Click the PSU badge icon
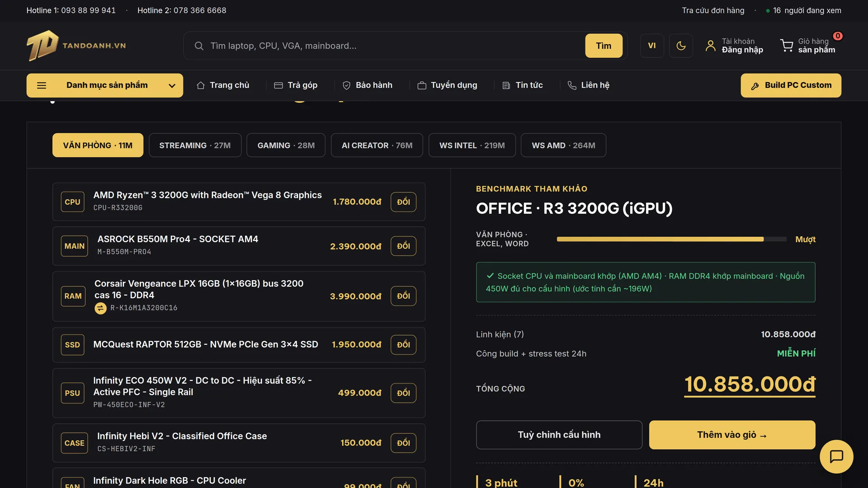868x488 pixels. click(x=72, y=393)
